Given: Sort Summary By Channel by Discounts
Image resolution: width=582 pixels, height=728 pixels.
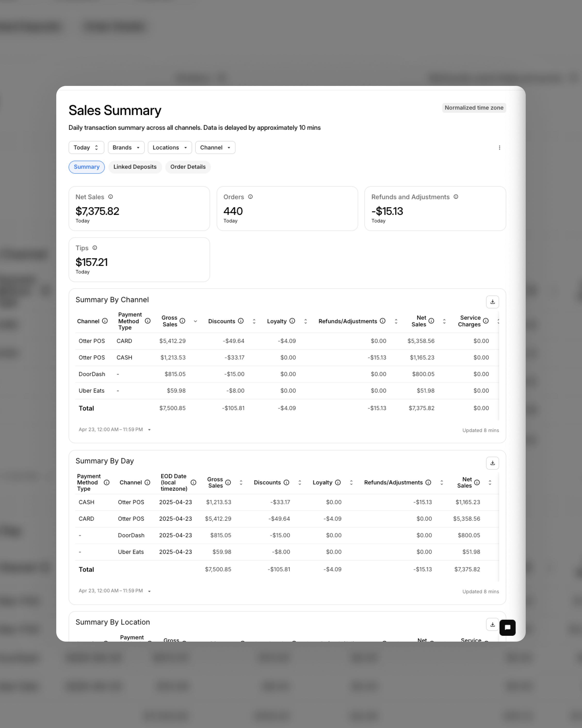Looking at the screenshot, I should (x=254, y=322).
